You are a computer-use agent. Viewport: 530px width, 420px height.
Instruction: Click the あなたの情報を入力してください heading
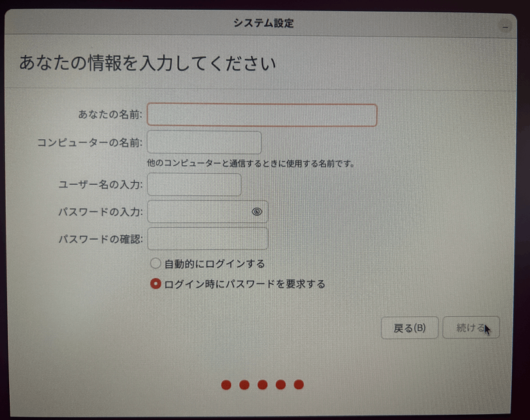[148, 63]
